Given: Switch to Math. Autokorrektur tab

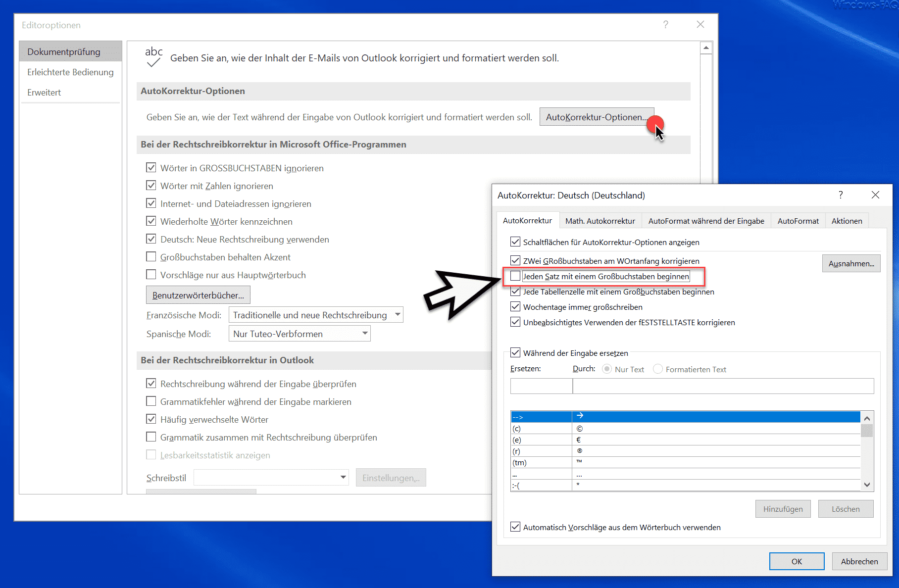Looking at the screenshot, I should 600,221.
